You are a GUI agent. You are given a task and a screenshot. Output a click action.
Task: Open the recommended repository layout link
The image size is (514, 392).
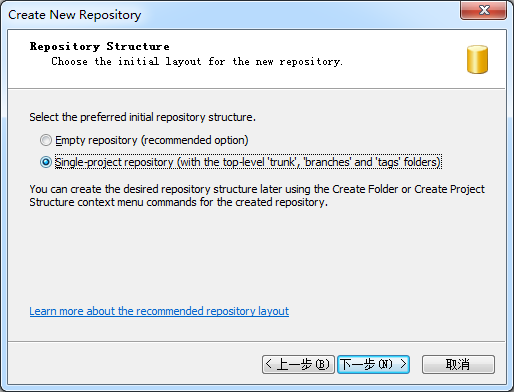coord(159,311)
